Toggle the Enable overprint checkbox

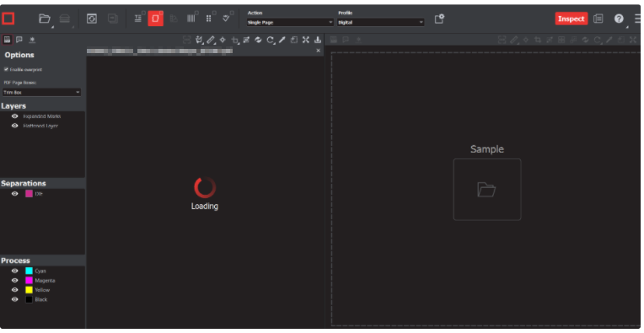(x=6, y=69)
